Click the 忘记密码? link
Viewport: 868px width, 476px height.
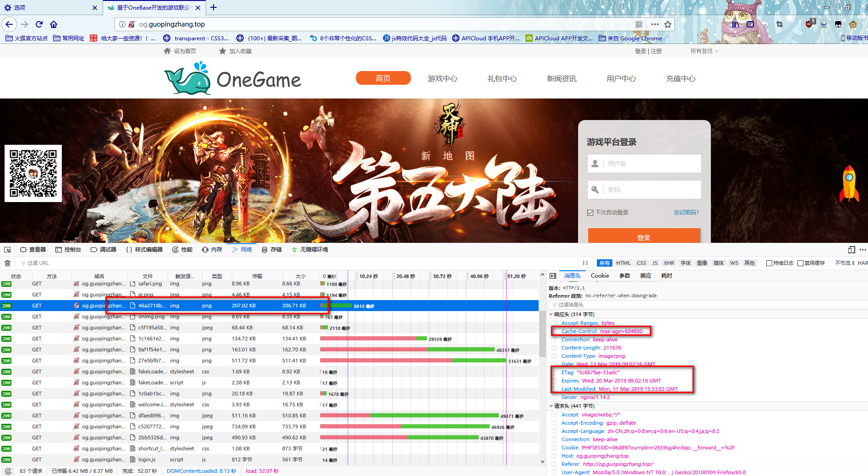(x=686, y=213)
